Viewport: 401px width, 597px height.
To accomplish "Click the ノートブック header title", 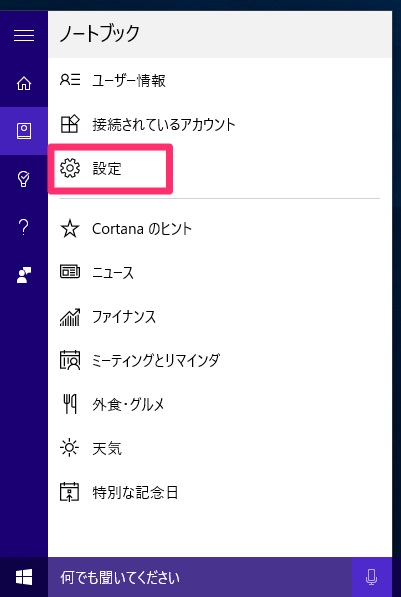I will pyautogui.click(x=100, y=34).
